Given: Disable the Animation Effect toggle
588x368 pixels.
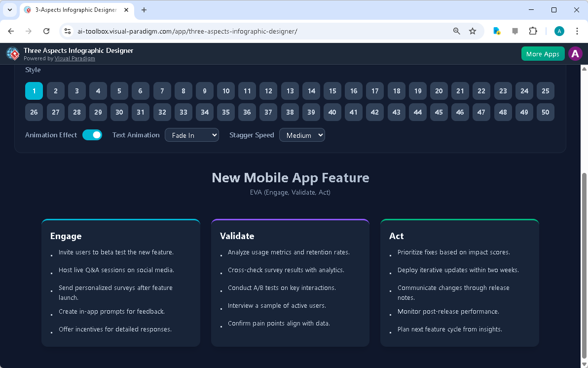Looking at the screenshot, I should coord(92,134).
